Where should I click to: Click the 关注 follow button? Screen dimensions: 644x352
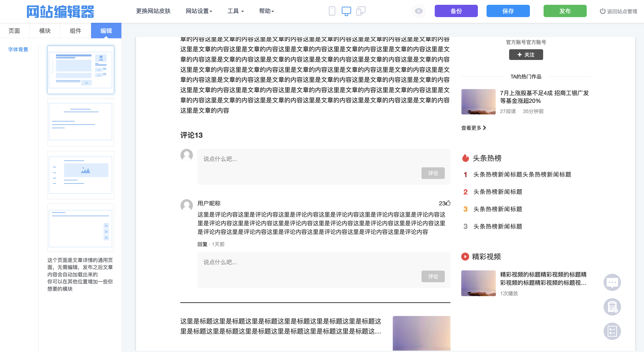coord(526,54)
